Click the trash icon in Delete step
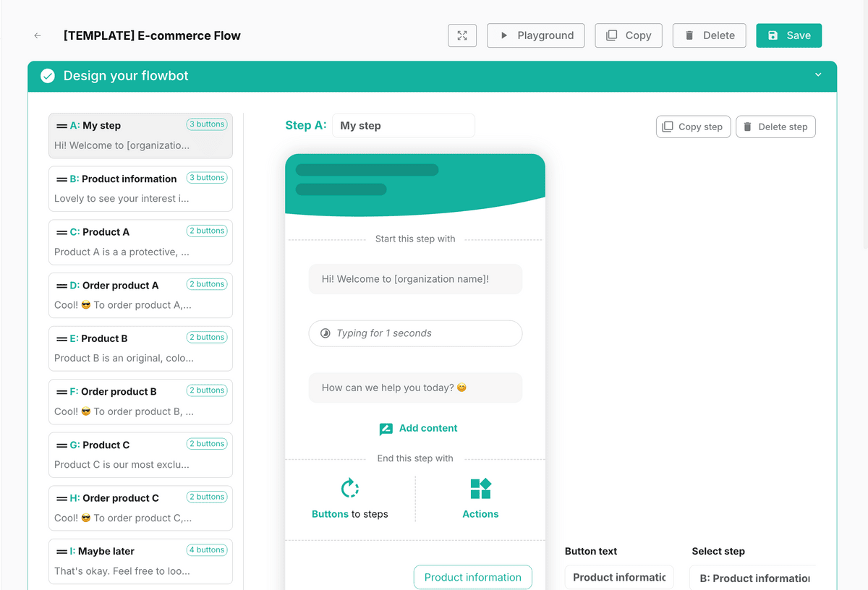 [x=748, y=127]
